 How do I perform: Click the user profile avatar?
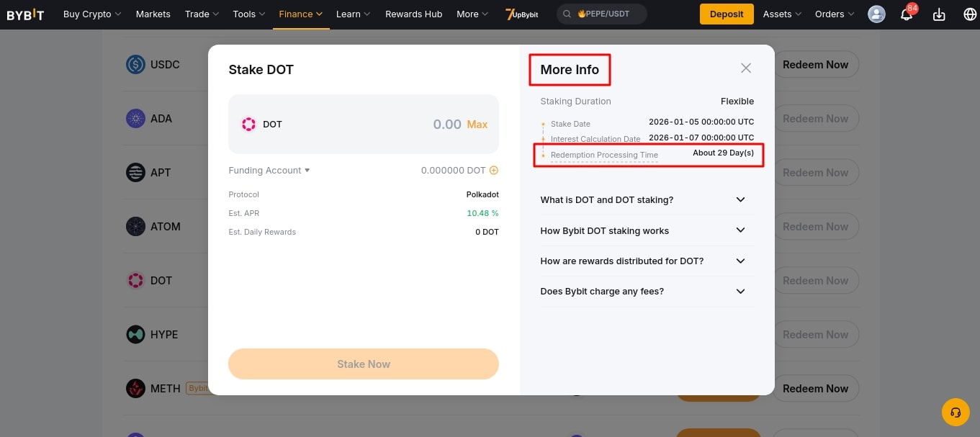coord(876,14)
